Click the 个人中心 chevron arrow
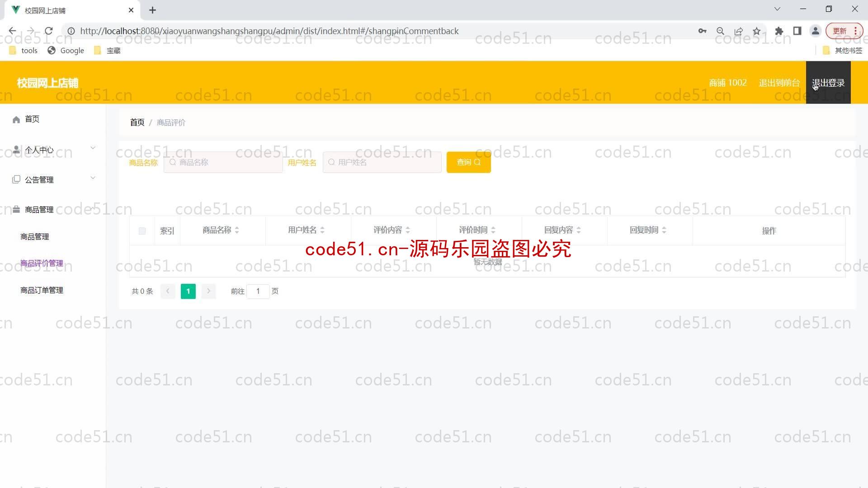The width and height of the screenshot is (868, 488). (93, 148)
